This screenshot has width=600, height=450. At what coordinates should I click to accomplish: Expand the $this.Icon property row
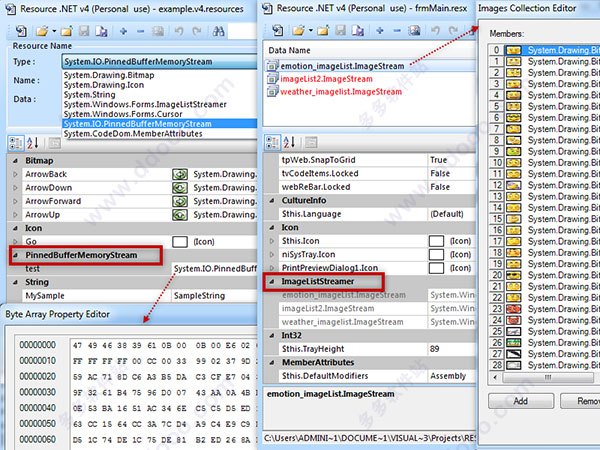[272, 241]
